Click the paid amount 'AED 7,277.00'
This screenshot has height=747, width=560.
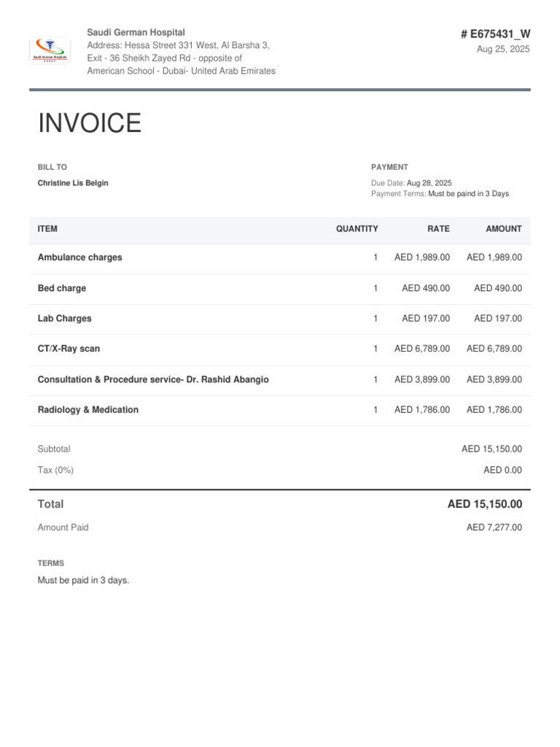coord(494,527)
